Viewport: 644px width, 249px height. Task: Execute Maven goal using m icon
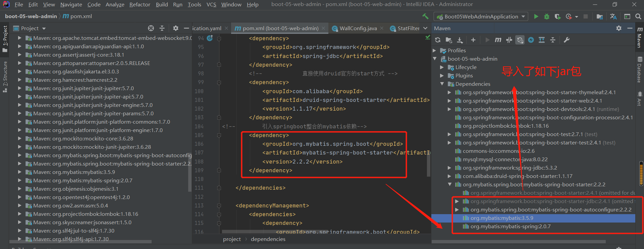(498, 40)
